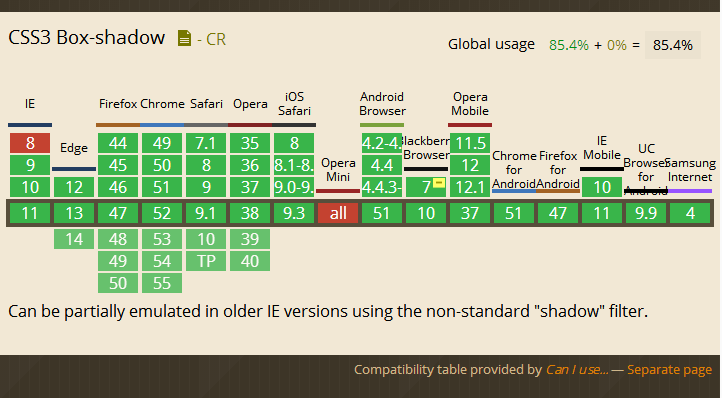Click the Chrome 55 future version cell
The width and height of the screenshot is (722, 398).
tap(162, 283)
